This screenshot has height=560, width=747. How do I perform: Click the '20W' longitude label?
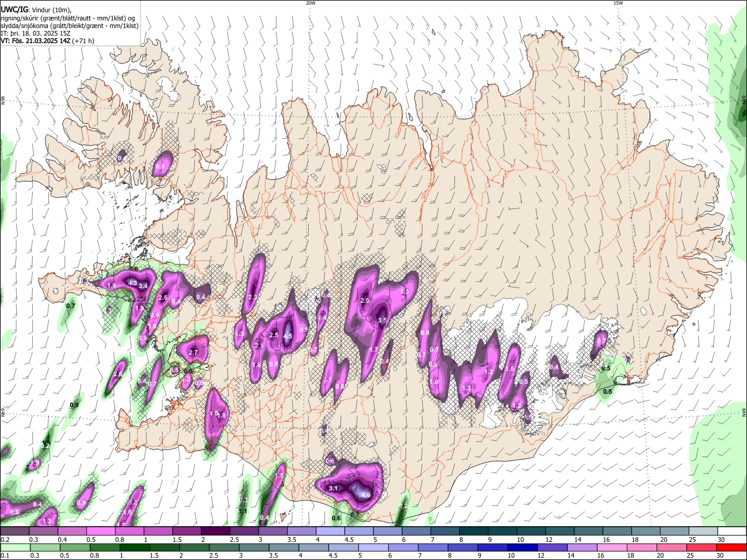(x=310, y=3)
